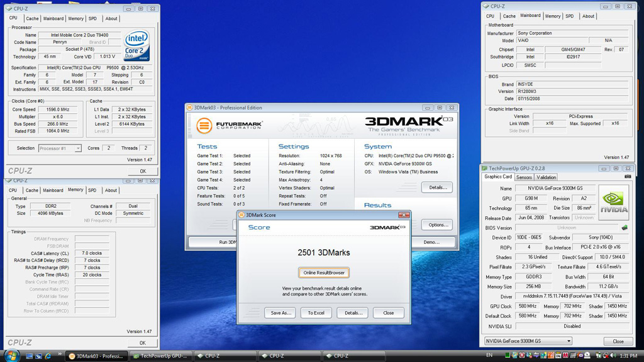Click BIOS Version value 'R1280M3'

pyautogui.click(x=572, y=92)
